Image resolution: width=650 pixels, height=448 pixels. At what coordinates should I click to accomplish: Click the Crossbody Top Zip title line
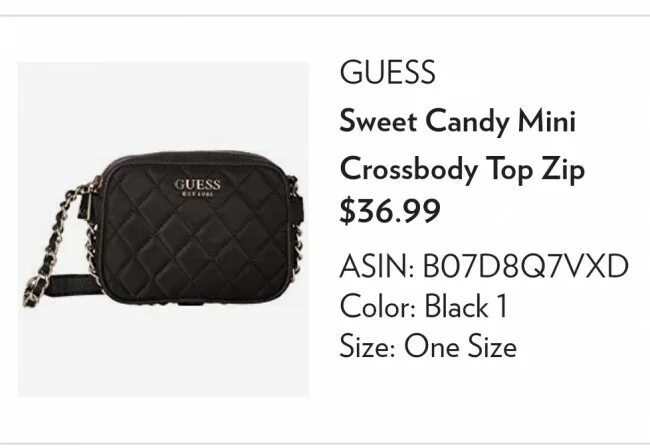pos(462,168)
